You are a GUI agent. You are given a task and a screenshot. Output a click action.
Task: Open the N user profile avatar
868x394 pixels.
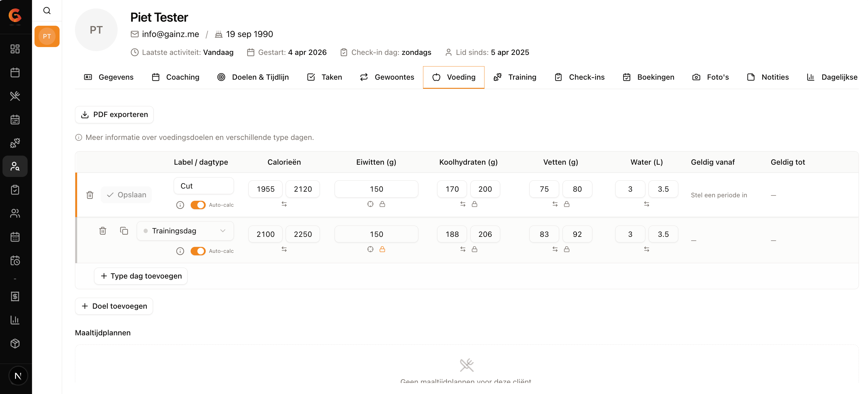[x=18, y=376]
